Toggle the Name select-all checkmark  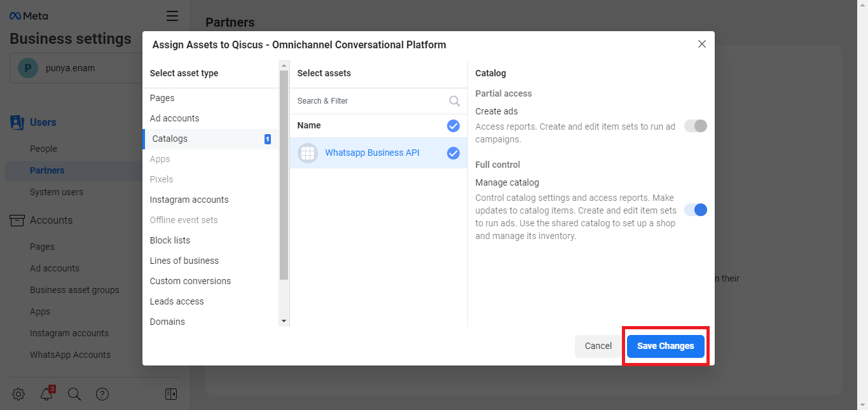[x=453, y=125]
